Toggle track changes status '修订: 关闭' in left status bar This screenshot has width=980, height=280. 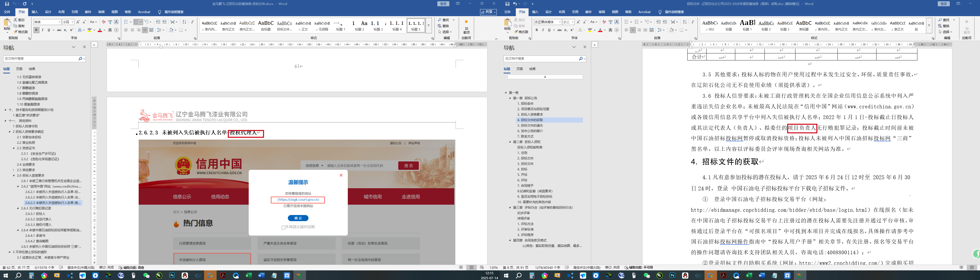click(107, 267)
